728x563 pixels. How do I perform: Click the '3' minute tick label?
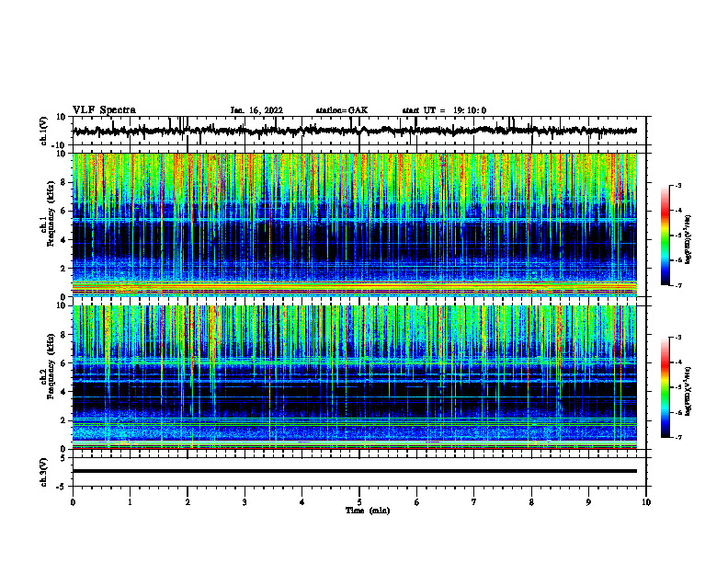pos(245,502)
